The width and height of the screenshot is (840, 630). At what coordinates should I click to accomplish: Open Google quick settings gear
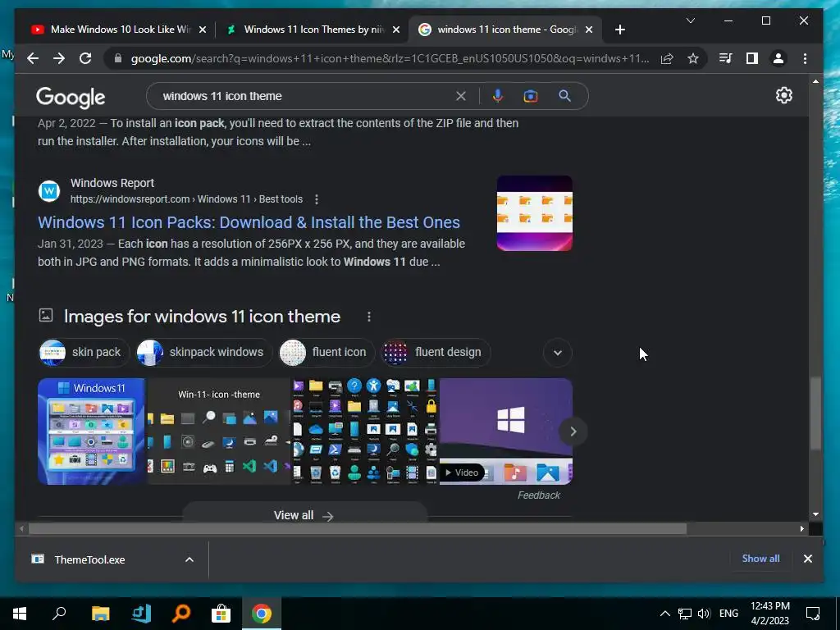tap(783, 95)
